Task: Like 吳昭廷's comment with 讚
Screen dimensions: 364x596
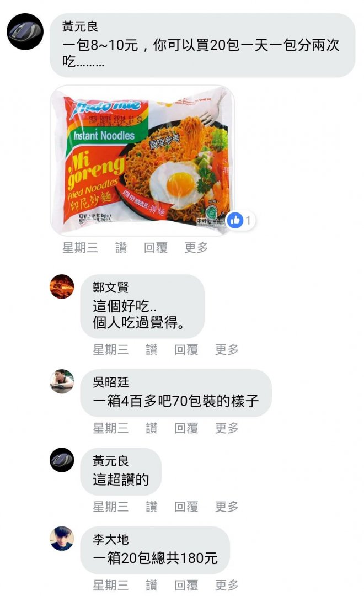Action: 152,428
